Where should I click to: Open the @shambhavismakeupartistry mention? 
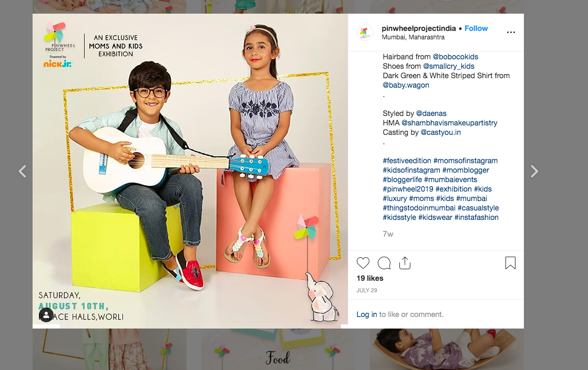[449, 123]
